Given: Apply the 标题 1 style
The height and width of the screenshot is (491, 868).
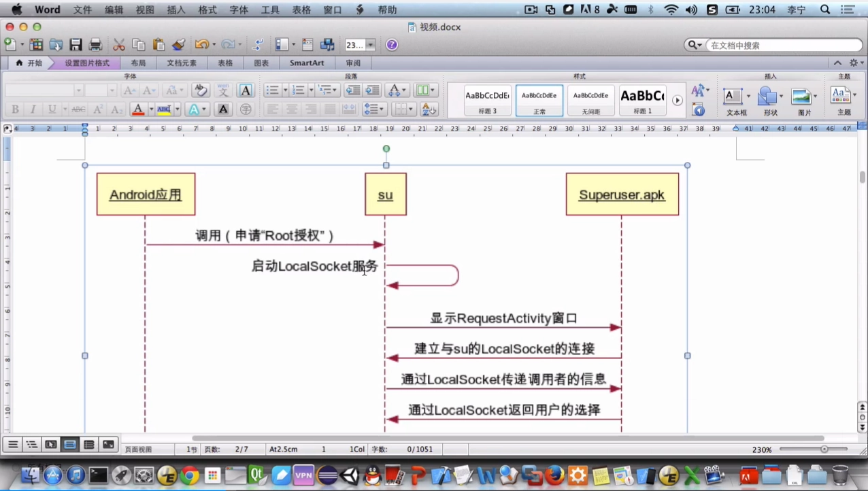Looking at the screenshot, I should 641,100.
